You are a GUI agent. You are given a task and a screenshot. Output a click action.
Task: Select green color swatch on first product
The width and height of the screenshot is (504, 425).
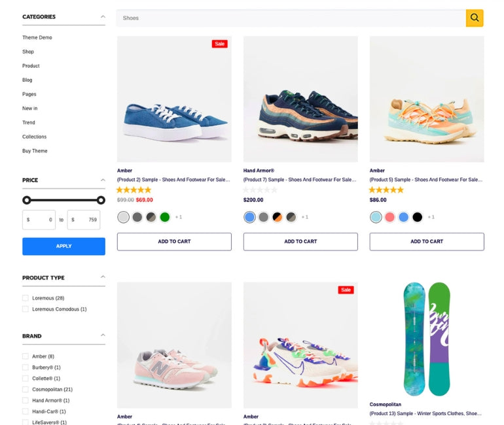point(165,217)
